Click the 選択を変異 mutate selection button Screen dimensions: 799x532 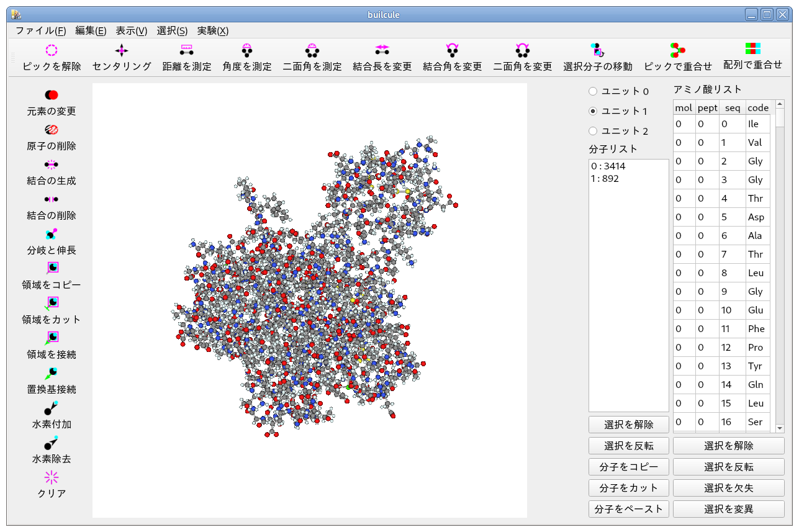(728, 509)
